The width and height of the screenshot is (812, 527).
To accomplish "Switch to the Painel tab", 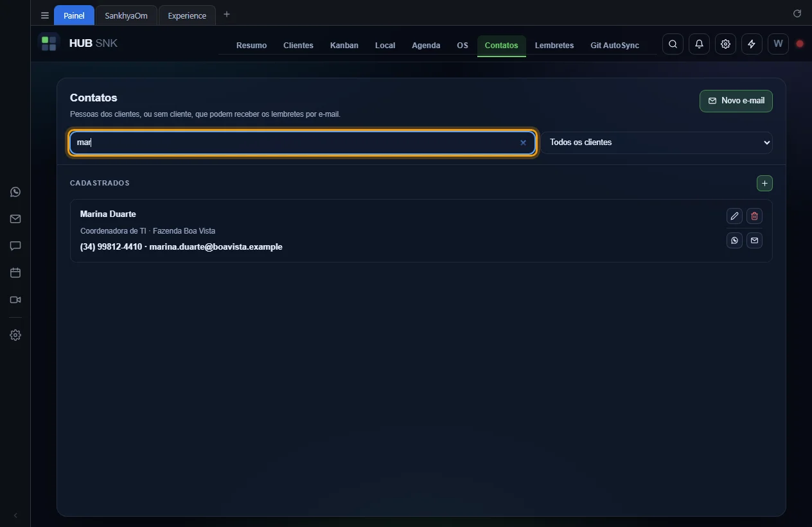I will pyautogui.click(x=74, y=15).
